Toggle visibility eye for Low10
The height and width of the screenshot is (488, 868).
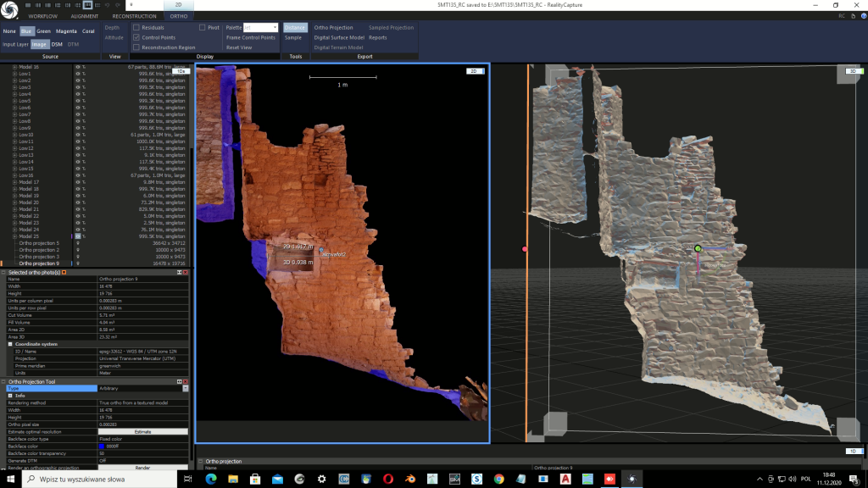click(x=77, y=135)
